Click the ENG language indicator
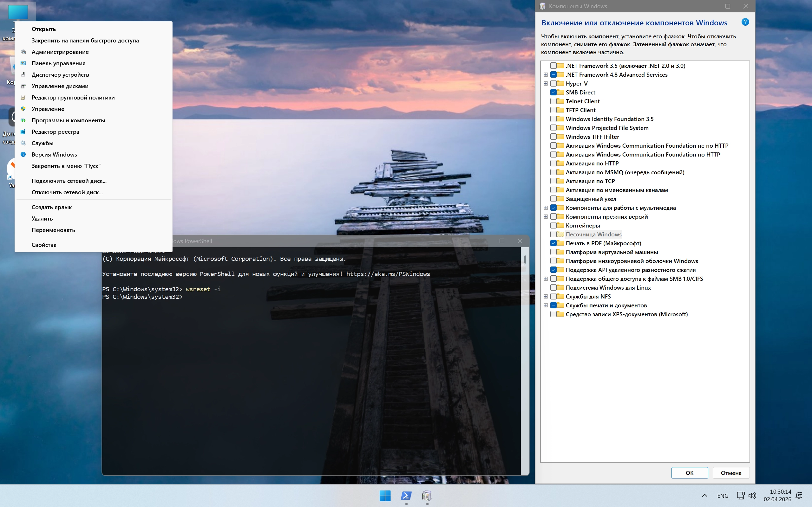Screen dimensions: 812x507 coord(723,495)
